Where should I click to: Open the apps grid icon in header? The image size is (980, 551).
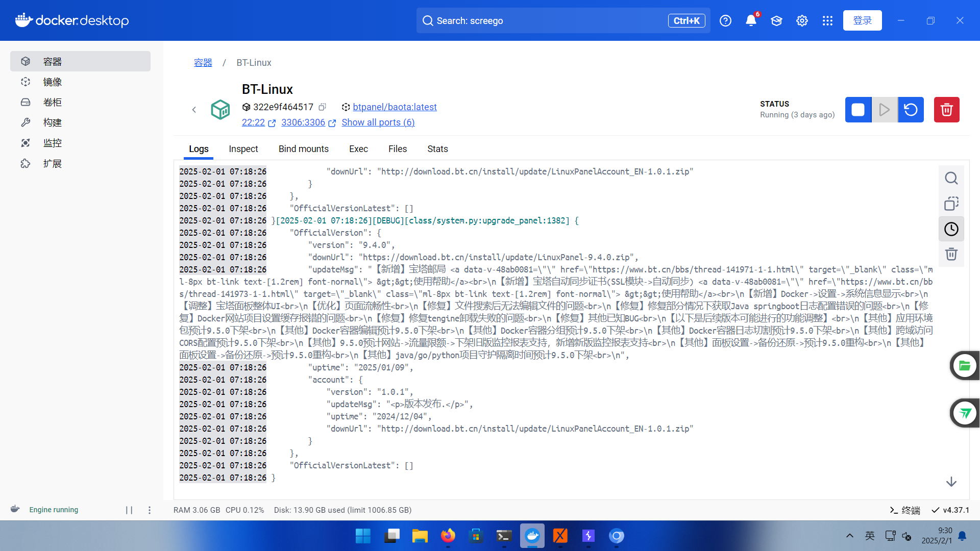tap(827, 20)
